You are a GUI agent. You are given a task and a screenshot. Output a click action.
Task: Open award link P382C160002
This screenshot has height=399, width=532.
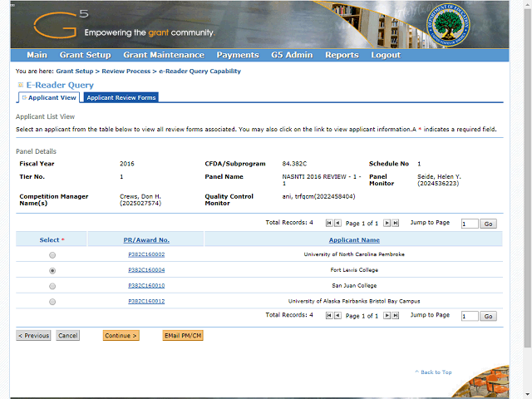(146, 254)
